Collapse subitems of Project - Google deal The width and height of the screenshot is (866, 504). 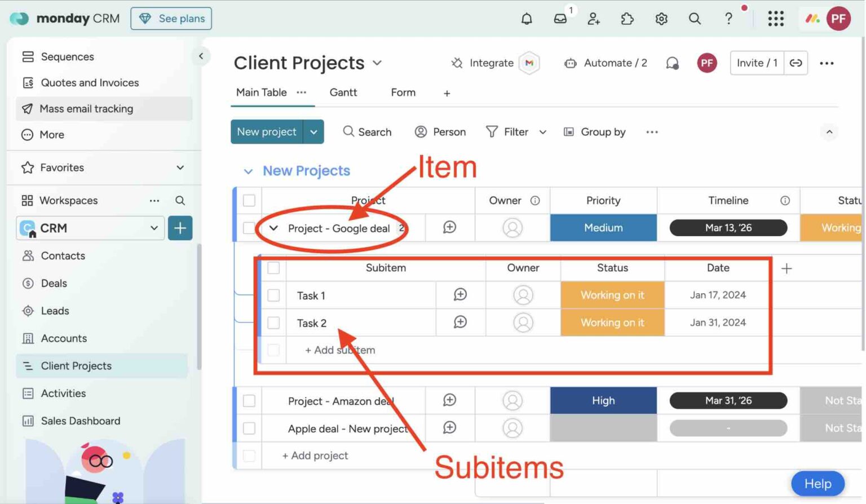click(x=273, y=228)
